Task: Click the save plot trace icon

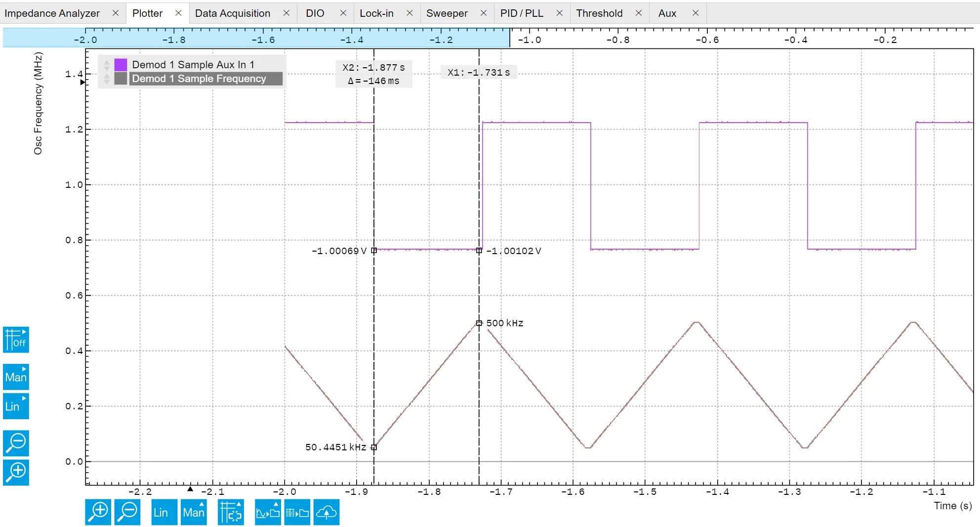Action: pyautogui.click(x=268, y=512)
